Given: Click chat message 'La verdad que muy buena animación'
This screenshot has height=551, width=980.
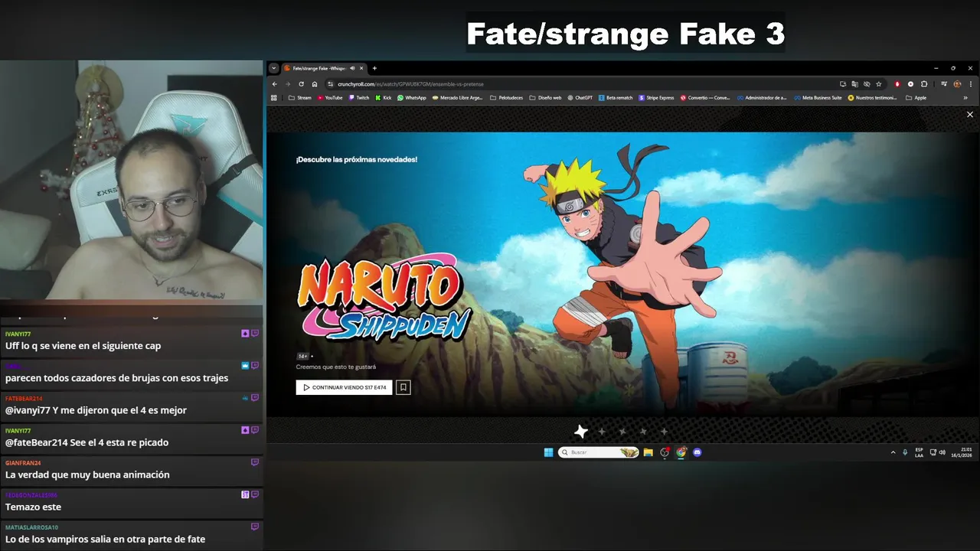Looking at the screenshot, I should click(87, 474).
